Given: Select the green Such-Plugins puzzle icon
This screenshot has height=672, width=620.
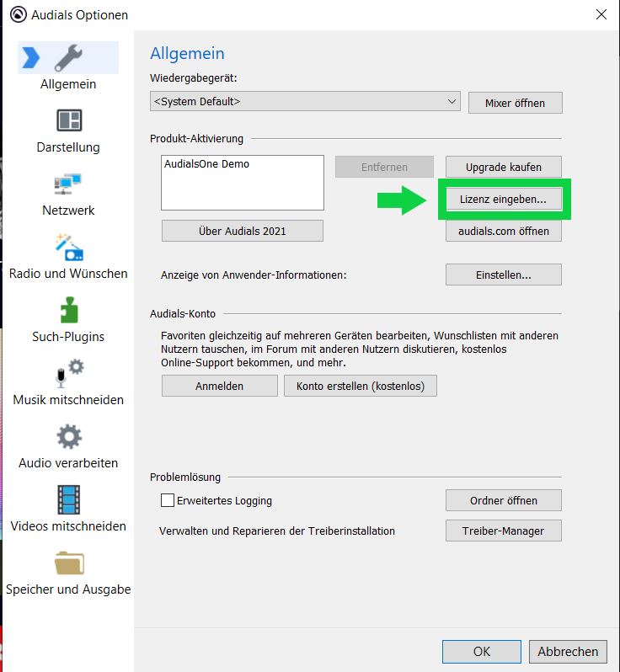Looking at the screenshot, I should coord(68,310).
